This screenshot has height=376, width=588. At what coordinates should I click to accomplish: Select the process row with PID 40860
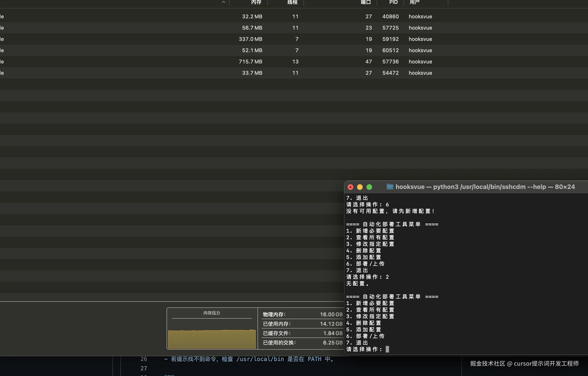(390, 16)
